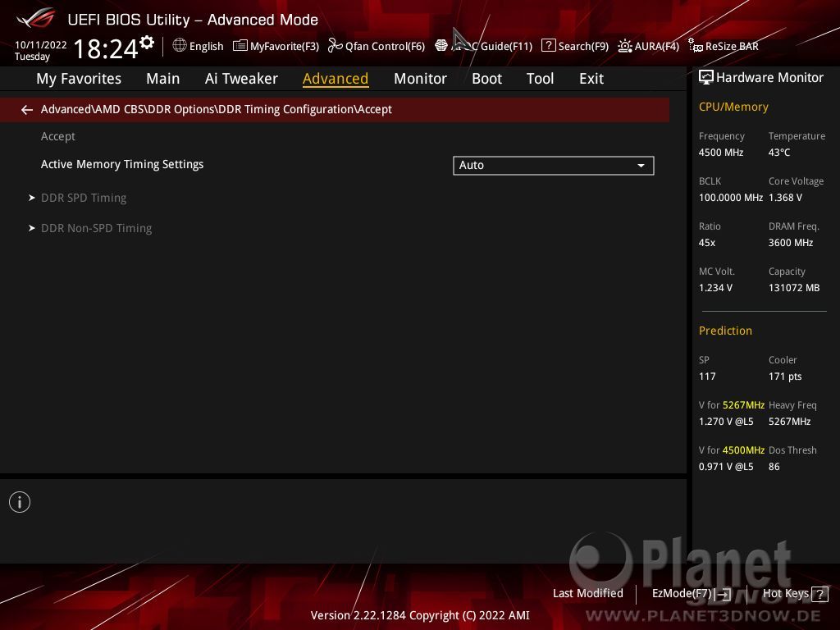The height and width of the screenshot is (630, 840).
Task: Click the ROG logo
Action: [35, 20]
